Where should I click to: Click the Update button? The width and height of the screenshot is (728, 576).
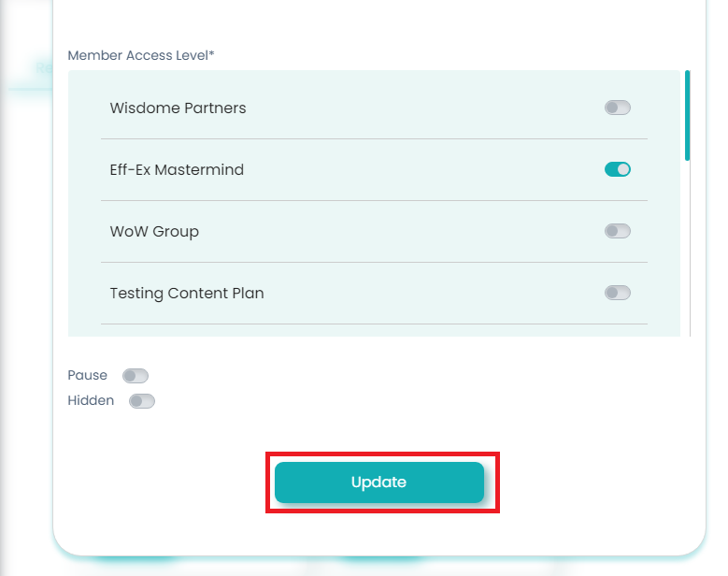pos(378,482)
